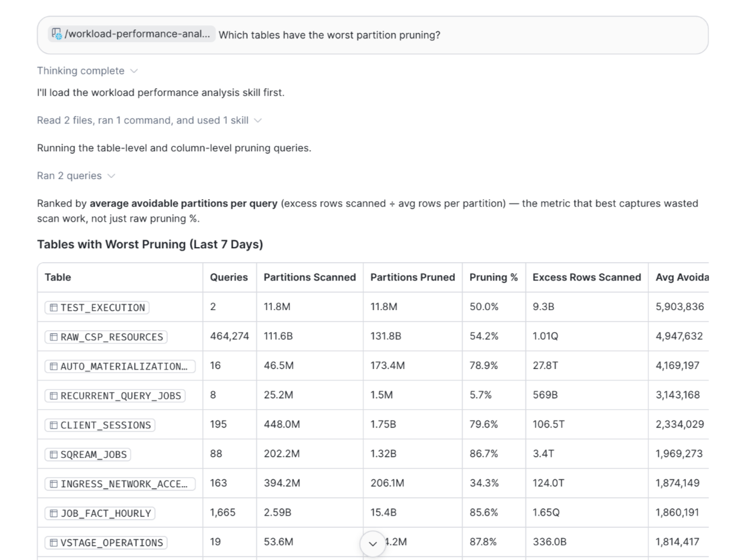
Task: Click the table icon beside SQREAM_JOBS
Action: click(x=54, y=455)
